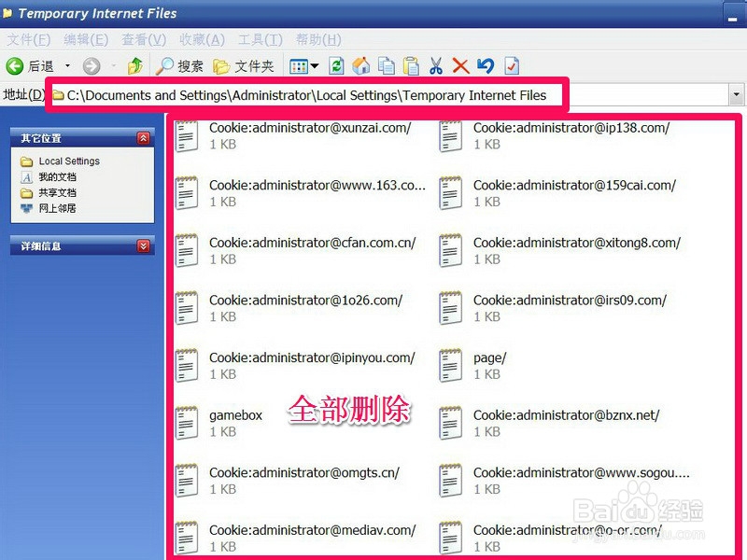
Task: Open the Back history dropdown arrow
Action: click(x=67, y=65)
